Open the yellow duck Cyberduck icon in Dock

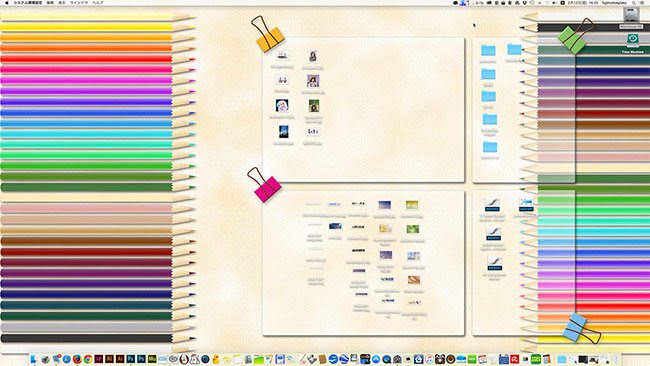pyautogui.click(x=216, y=359)
